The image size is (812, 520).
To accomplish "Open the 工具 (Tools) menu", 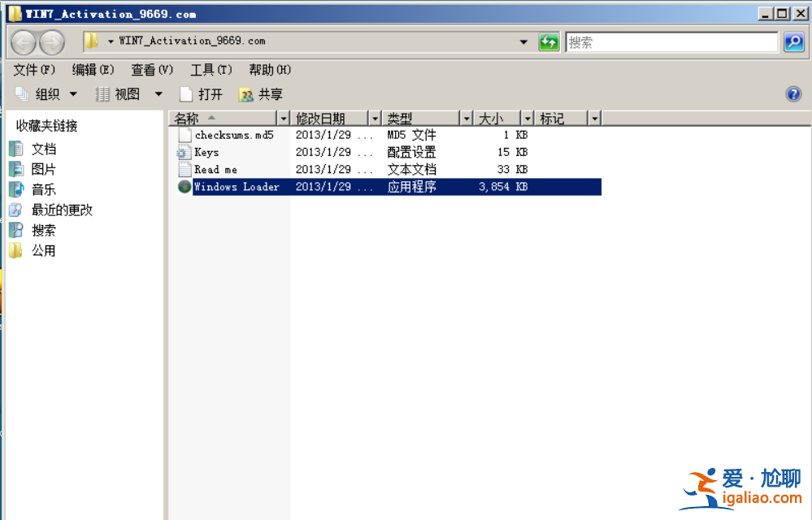I will (x=210, y=70).
